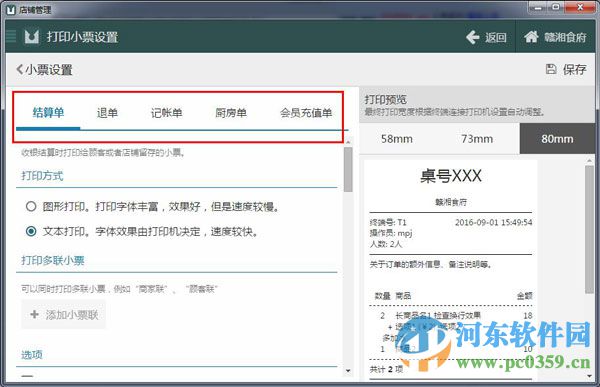Choose the 80mm preview width
The width and height of the screenshot is (600, 387).
pos(557,139)
